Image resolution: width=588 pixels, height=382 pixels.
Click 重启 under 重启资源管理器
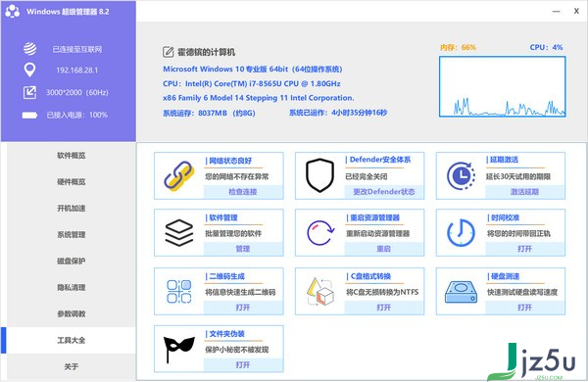pos(383,249)
